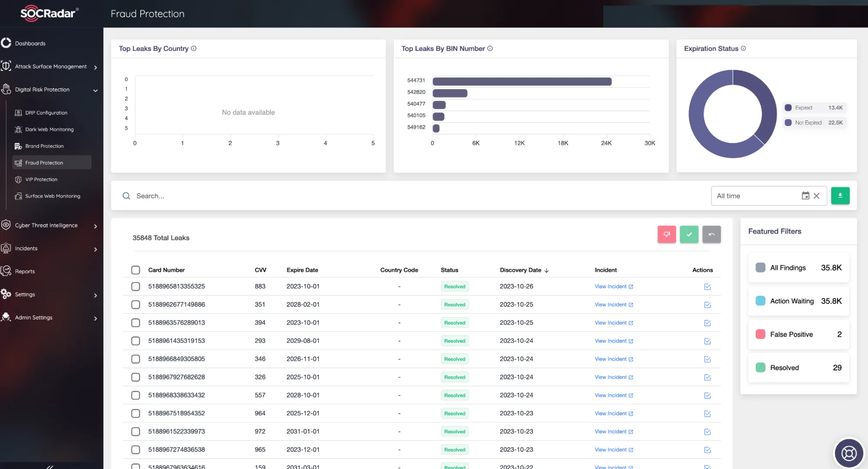The height and width of the screenshot is (469, 868).
Task: Open Surface Web Monitoring page
Action: pyautogui.click(x=53, y=196)
